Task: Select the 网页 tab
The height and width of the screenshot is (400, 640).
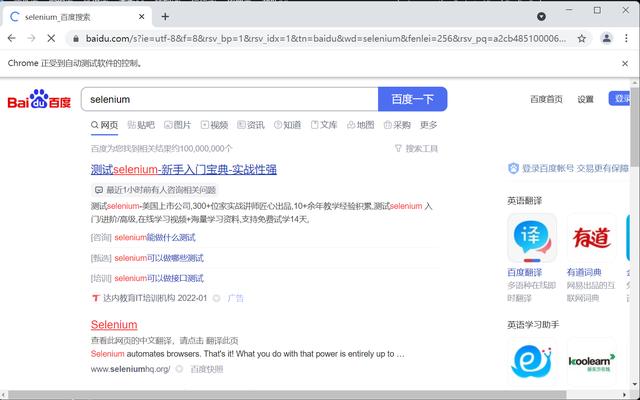Action: pyautogui.click(x=104, y=125)
